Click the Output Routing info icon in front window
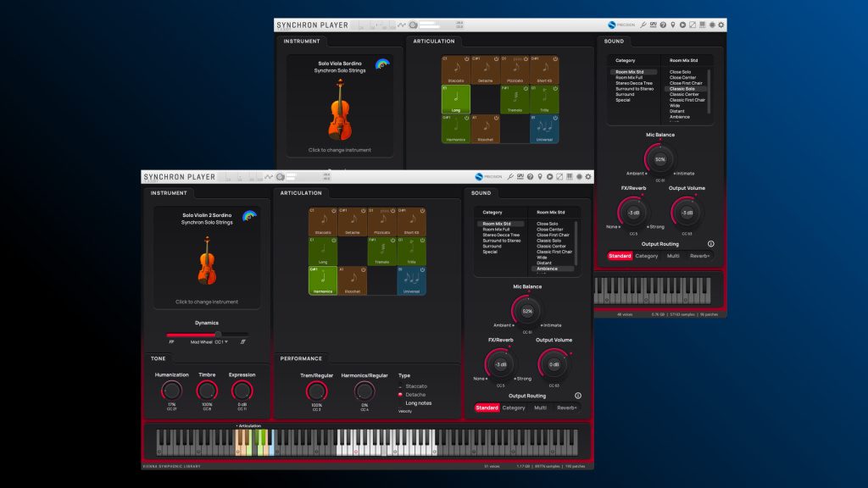The image size is (868, 488). pyautogui.click(x=578, y=396)
